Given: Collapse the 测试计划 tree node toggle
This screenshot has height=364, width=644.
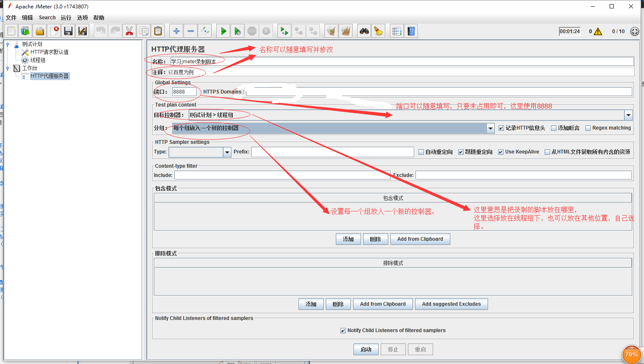Looking at the screenshot, I should 8,44.
